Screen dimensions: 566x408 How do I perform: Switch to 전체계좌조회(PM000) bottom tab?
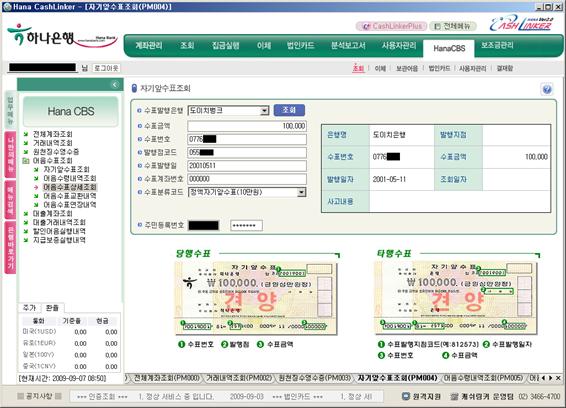tap(166, 378)
